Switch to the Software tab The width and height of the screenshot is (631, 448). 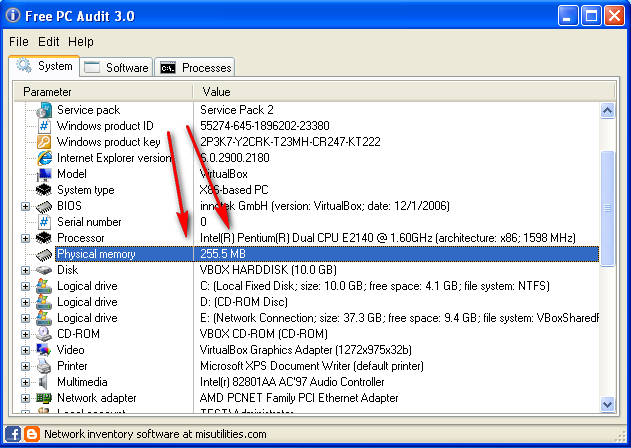pyautogui.click(x=116, y=68)
